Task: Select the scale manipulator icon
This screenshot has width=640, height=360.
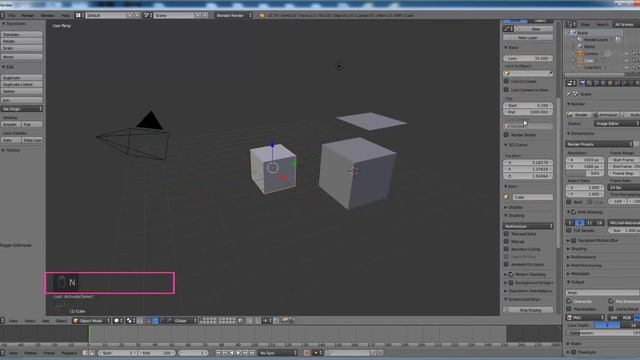Action: [169, 321]
